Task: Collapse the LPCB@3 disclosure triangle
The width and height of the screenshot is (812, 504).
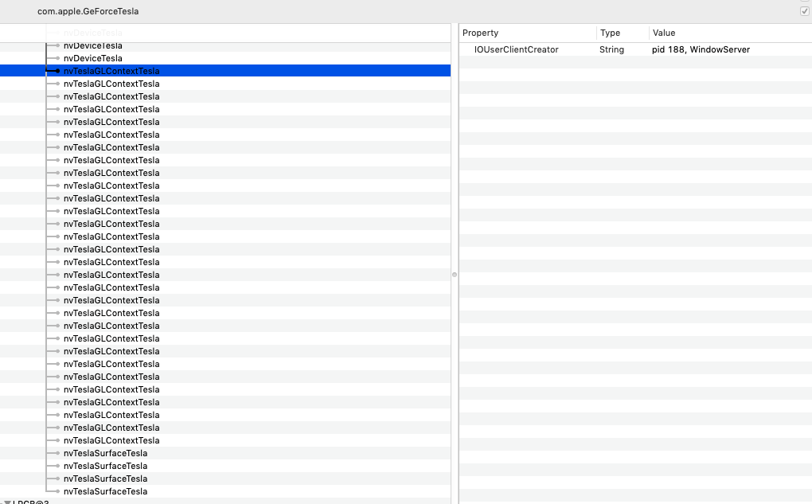Action: 6,502
